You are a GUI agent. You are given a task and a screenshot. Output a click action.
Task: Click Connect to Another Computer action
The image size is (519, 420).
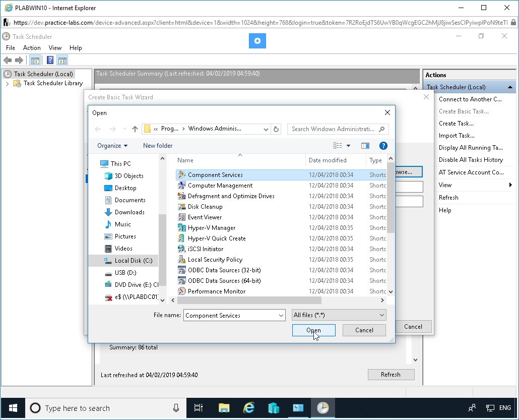(470, 99)
